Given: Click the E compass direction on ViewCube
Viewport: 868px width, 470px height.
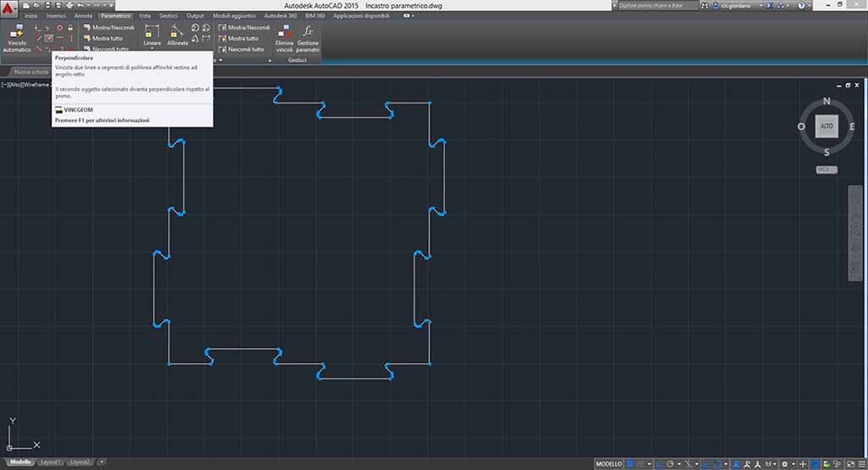Looking at the screenshot, I should (852, 126).
